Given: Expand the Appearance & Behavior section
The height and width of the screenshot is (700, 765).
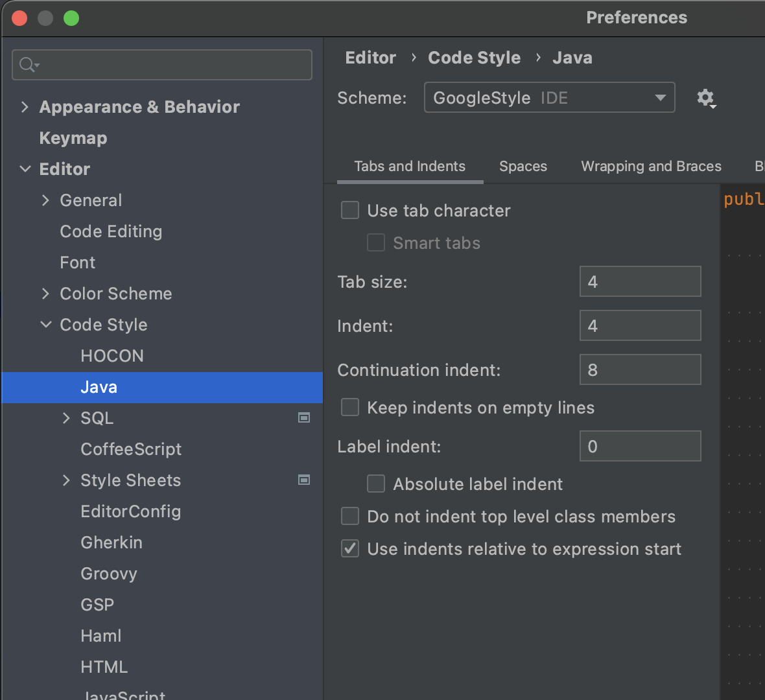Looking at the screenshot, I should [25, 107].
